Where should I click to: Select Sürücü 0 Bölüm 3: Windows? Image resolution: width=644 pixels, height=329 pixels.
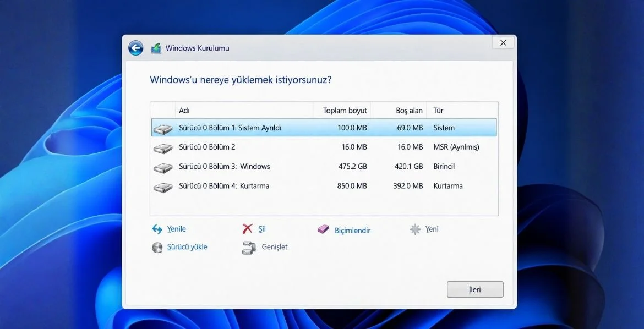click(x=324, y=166)
